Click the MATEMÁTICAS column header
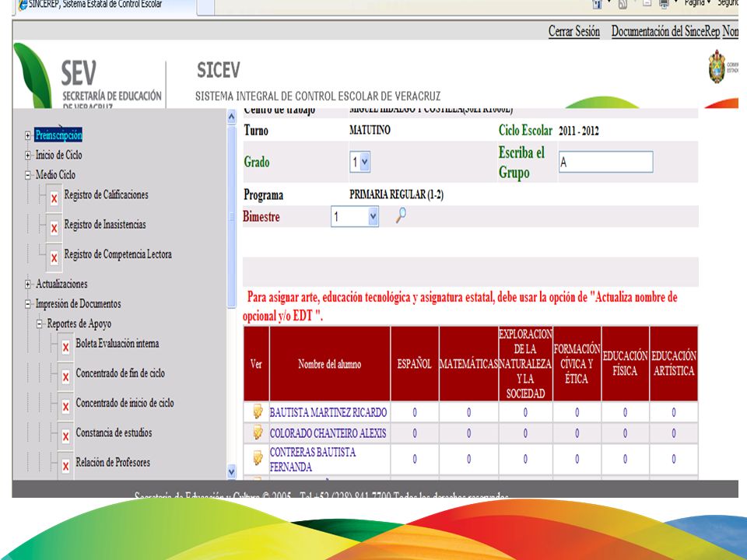The width and height of the screenshot is (747, 560). tap(468, 364)
